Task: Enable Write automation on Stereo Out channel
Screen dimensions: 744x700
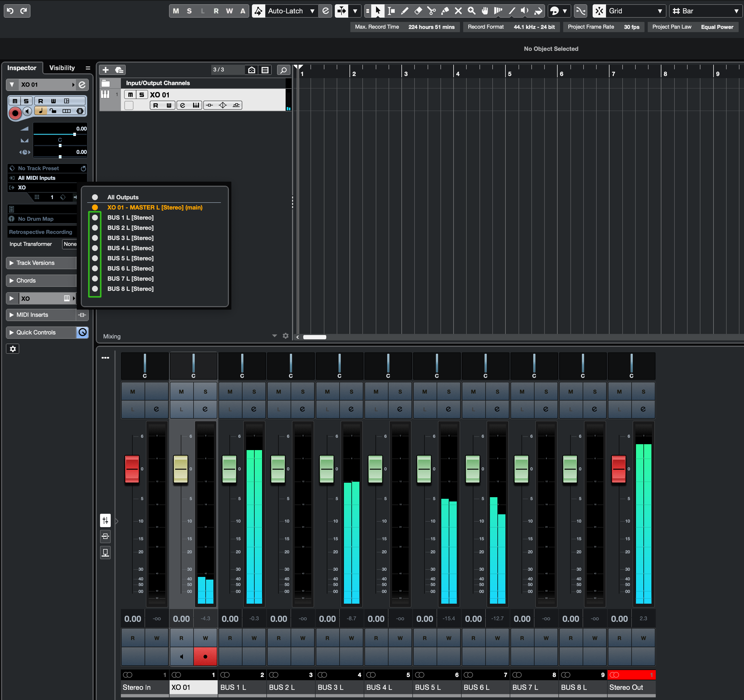Action: coord(643,638)
